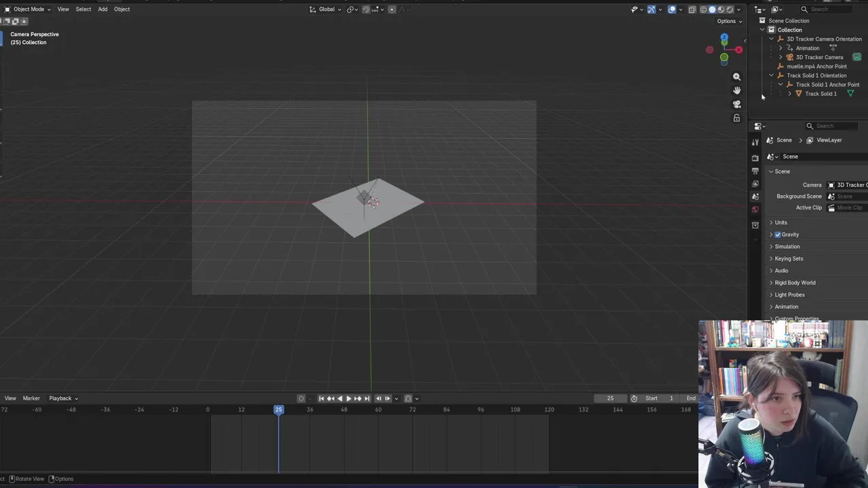Toggle show overlays icon in header
The image size is (868, 488).
click(672, 9)
